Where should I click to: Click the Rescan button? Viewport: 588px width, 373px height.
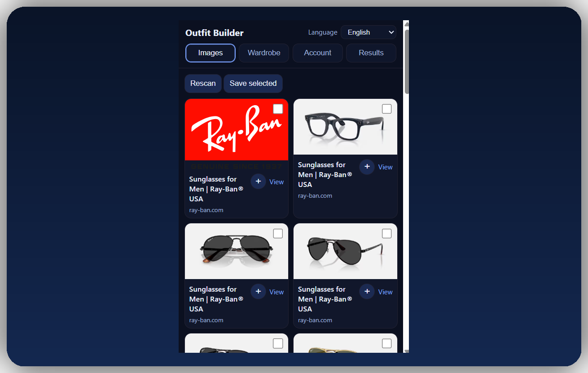(x=203, y=84)
